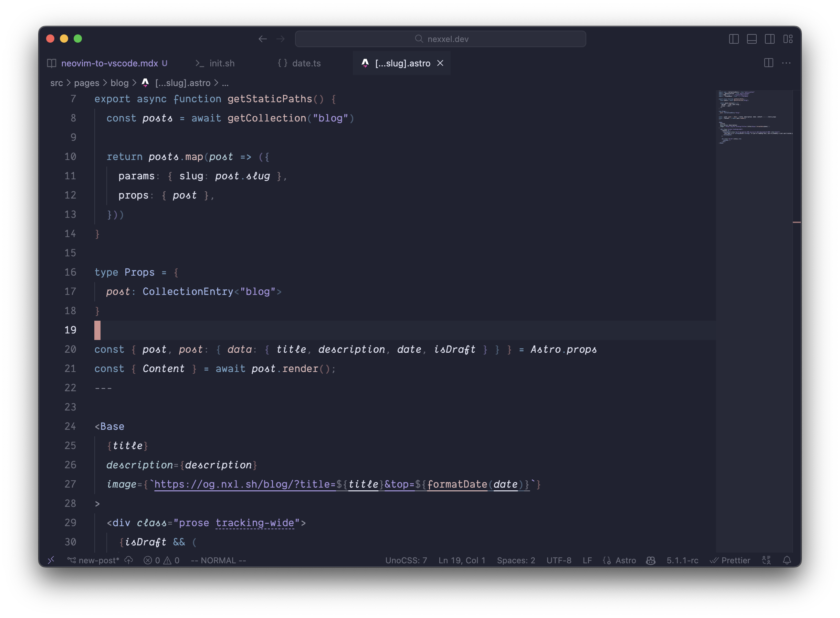Click the back navigation arrow
This screenshot has width=840, height=618.
pyautogui.click(x=262, y=39)
